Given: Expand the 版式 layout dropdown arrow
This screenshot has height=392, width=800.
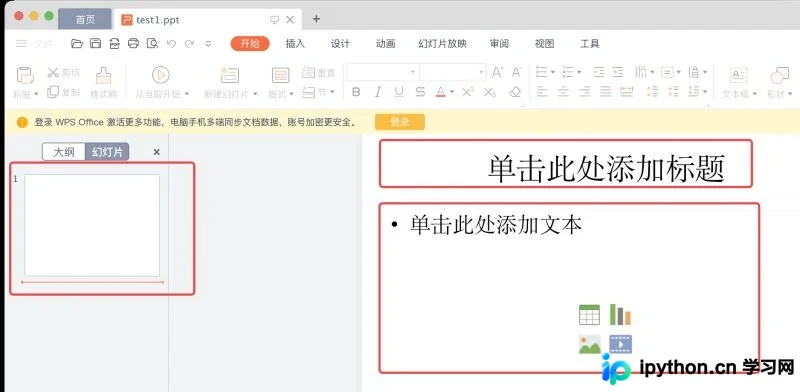Looking at the screenshot, I should (291, 94).
